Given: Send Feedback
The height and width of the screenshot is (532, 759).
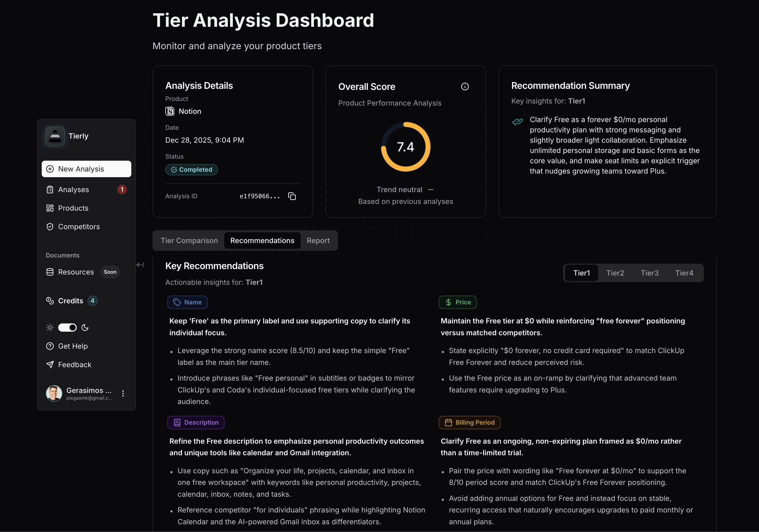Looking at the screenshot, I should 74,364.
